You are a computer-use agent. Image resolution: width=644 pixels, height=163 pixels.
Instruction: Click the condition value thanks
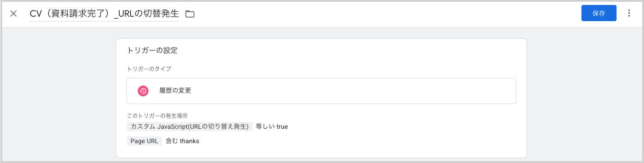[189, 141]
